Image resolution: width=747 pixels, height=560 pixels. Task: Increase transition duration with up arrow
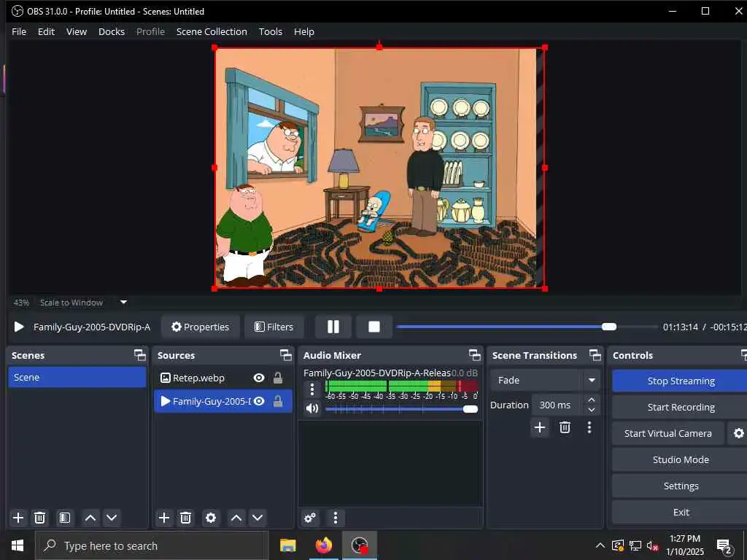click(591, 400)
